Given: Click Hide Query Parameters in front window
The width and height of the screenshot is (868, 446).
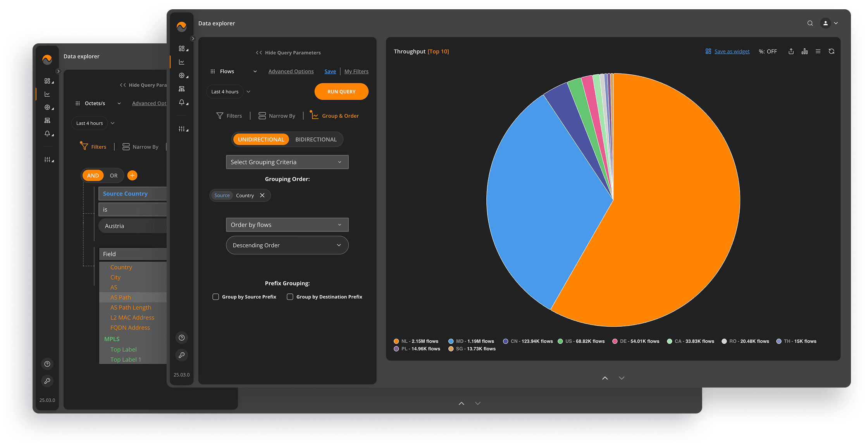Looking at the screenshot, I should click(x=288, y=53).
